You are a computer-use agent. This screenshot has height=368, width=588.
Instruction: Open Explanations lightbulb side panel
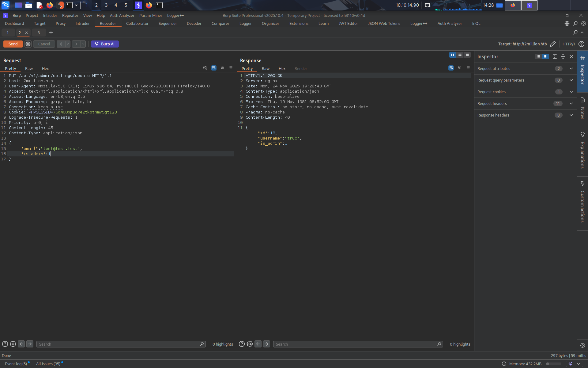point(582,135)
